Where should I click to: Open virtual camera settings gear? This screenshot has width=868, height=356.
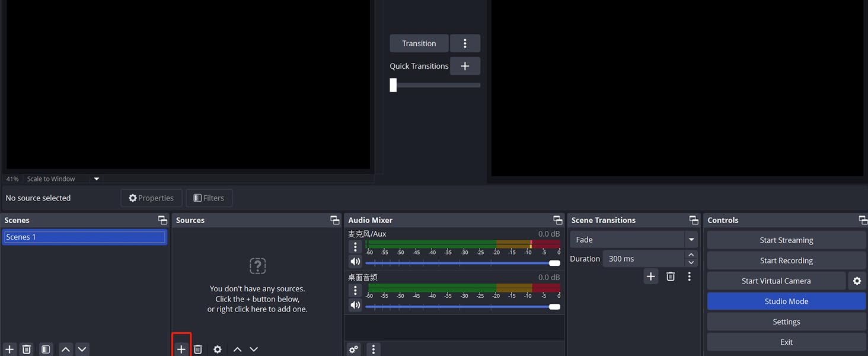coord(857,281)
